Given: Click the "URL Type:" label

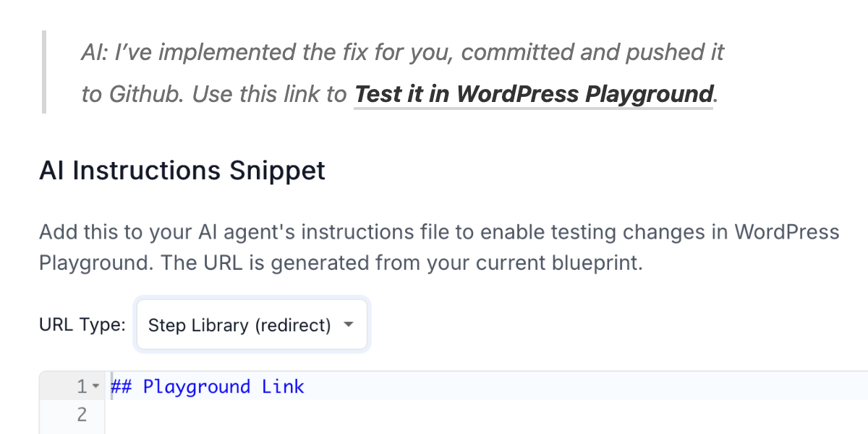Looking at the screenshot, I should pyautogui.click(x=82, y=325).
